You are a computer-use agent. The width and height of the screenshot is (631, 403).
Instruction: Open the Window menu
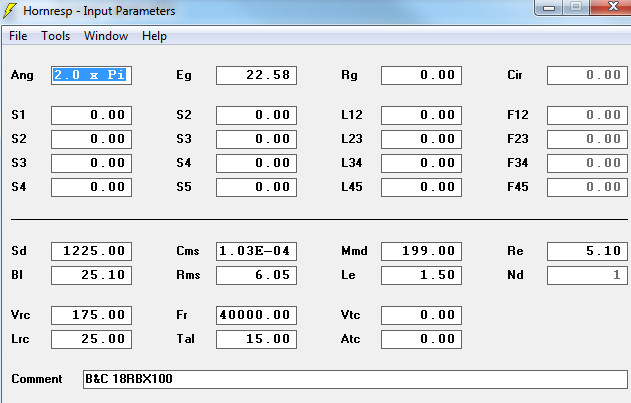(x=106, y=36)
